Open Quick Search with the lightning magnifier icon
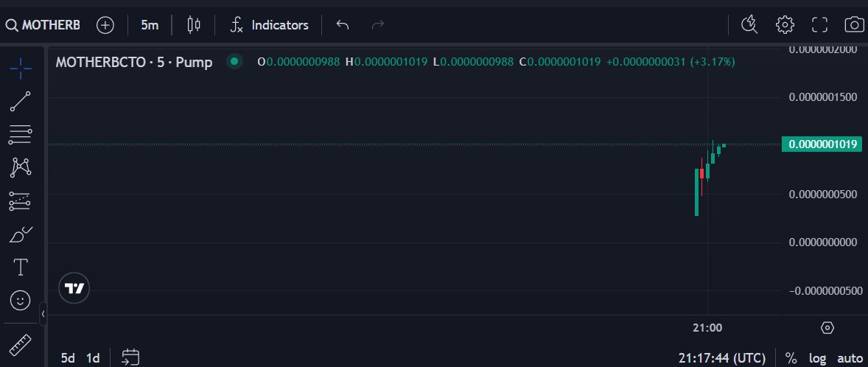 coord(749,25)
